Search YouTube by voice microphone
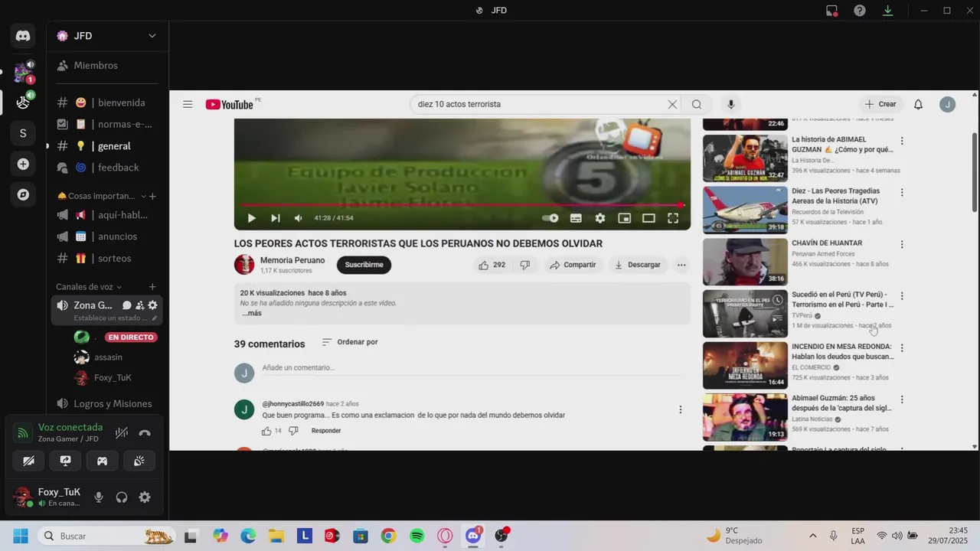This screenshot has height=551, width=980. coord(730,104)
